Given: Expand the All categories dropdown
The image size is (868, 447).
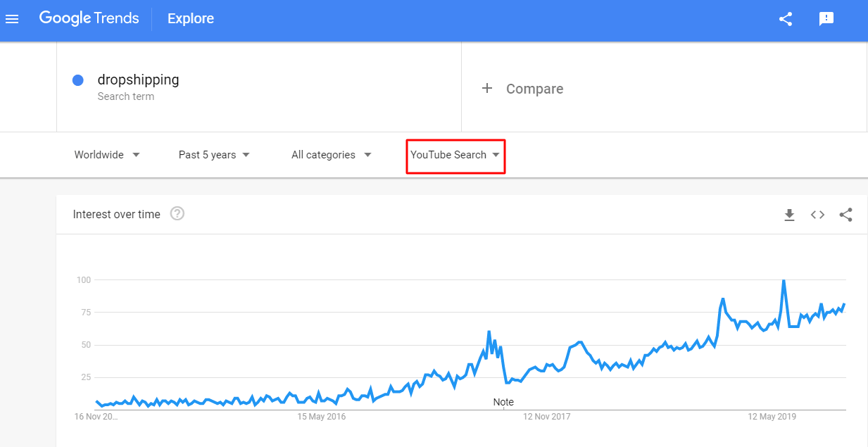Looking at the screenshot, I should click(331, 155).
